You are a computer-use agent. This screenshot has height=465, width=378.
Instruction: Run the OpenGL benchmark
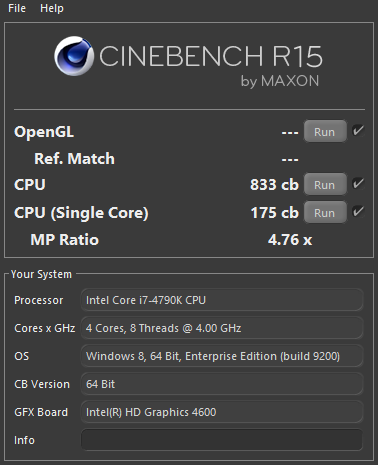325,132
